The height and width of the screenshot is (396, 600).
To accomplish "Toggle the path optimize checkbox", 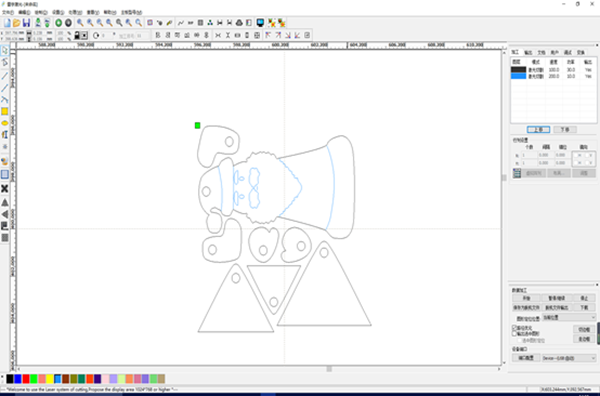I will [515, 328].
